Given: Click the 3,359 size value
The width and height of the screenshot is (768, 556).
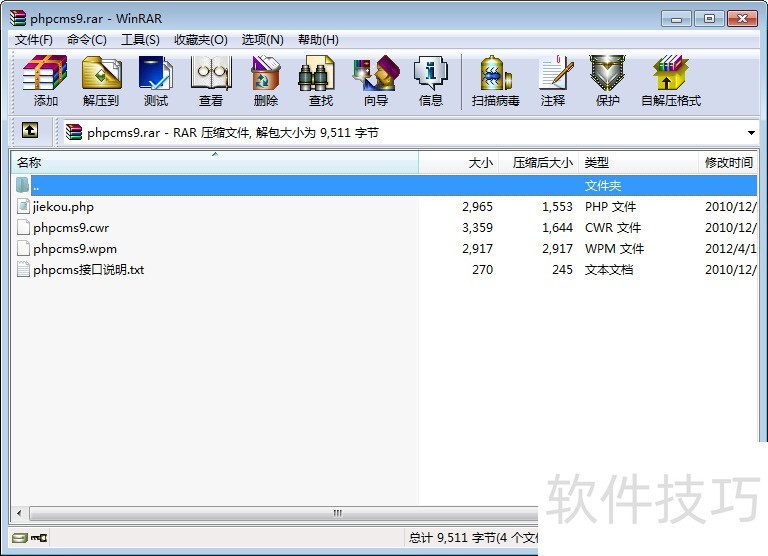Looking at the screenshot, I should pos(477,228).
